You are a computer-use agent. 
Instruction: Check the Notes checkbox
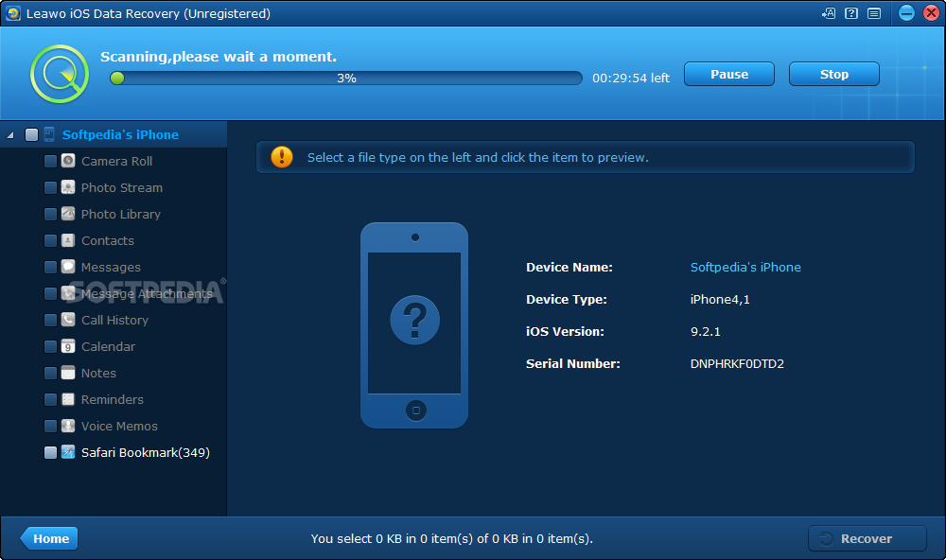pyautogui.click(x=51, y=373)
